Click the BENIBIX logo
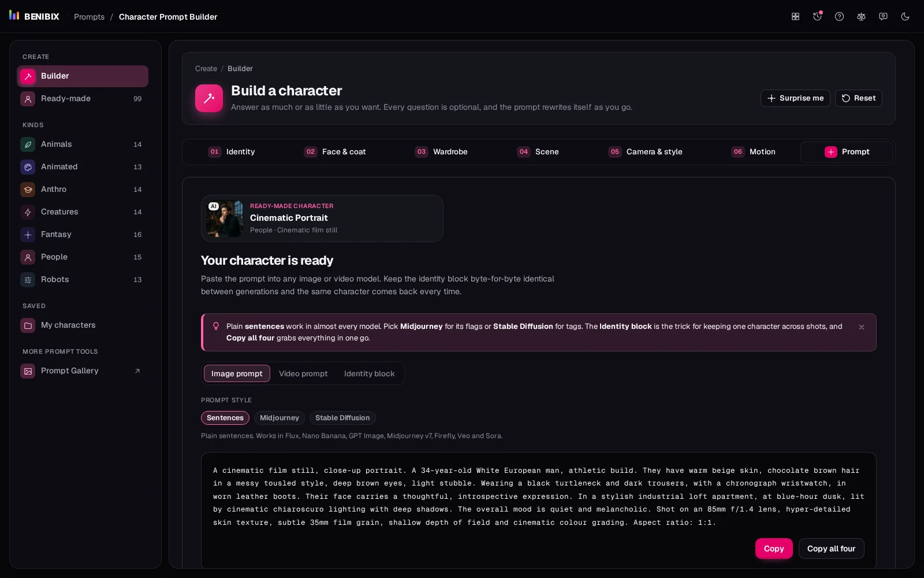This screenshot has width=924, height=578. [34, 16]
